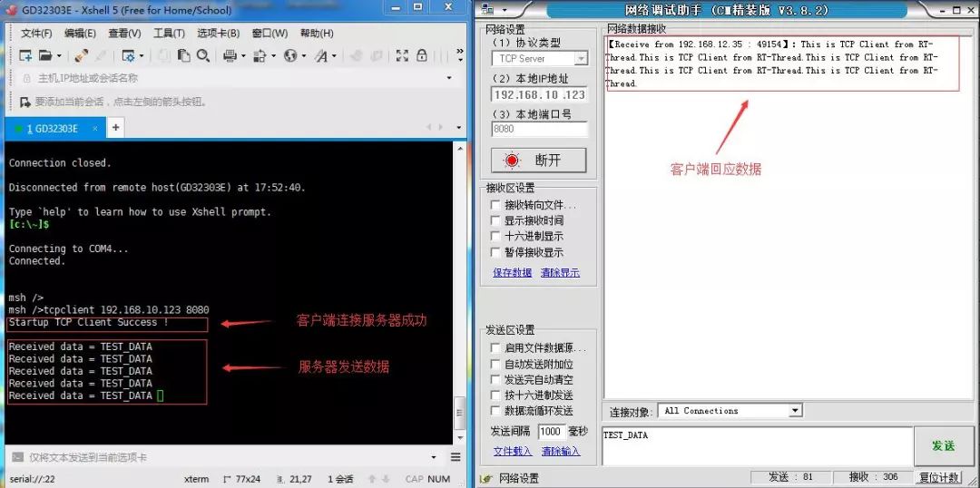This screenshot has width=980, height=488.
Task: Expand the globe encoding dropdown arrow
Action: pos(303,56)
